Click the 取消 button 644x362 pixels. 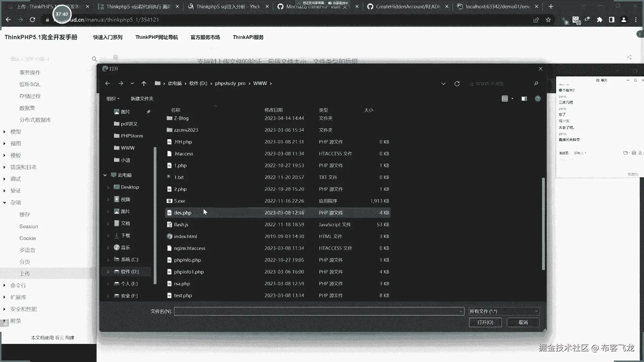click(523, 322)
